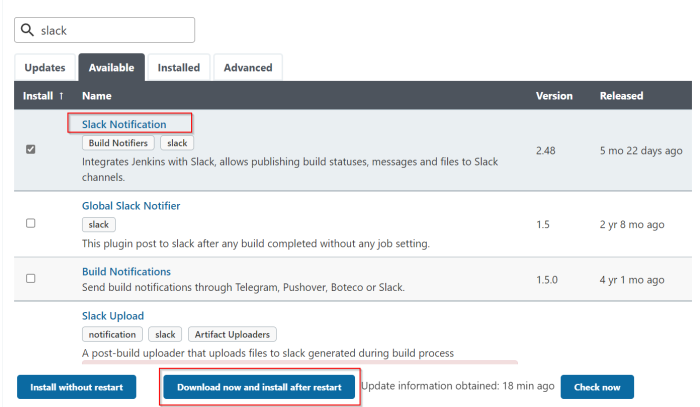Click the Released column header
This screenshot has width=700, height=407.
[x=621, y=96]
